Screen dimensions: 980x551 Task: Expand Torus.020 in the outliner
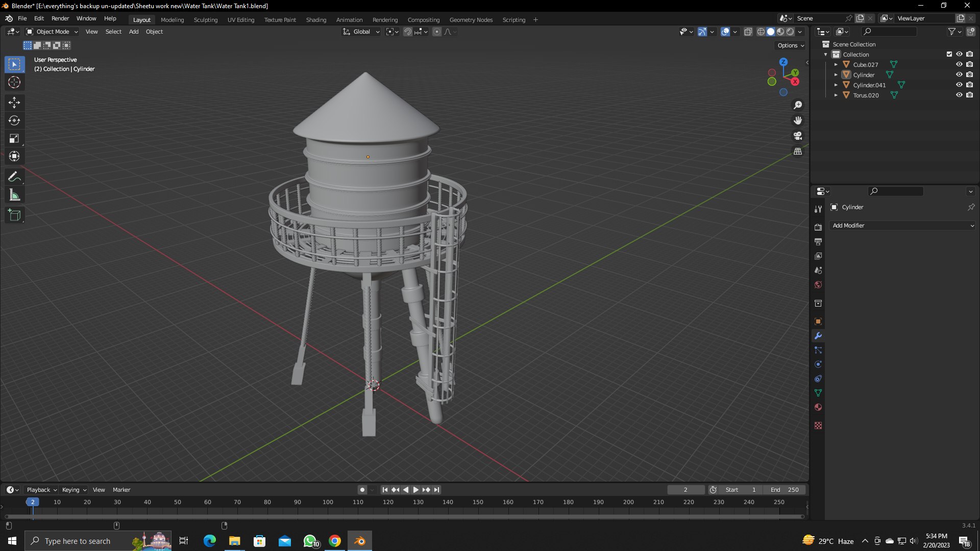[x=836, y=95]
